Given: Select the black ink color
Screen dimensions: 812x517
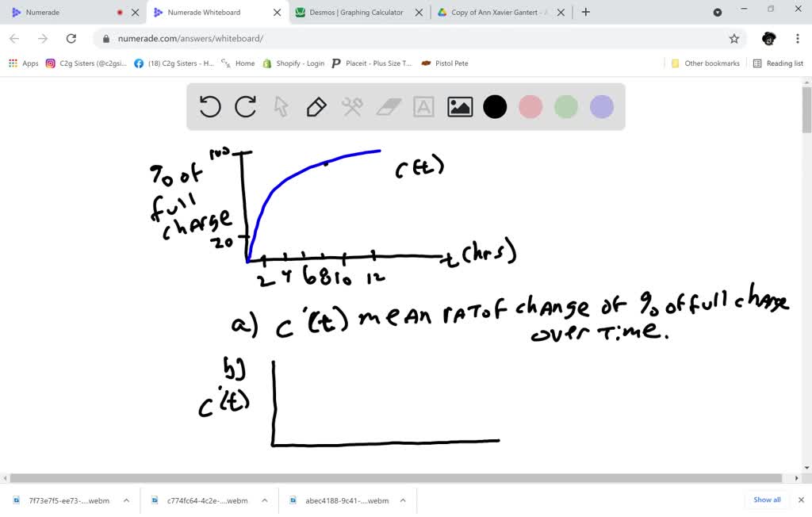Looking at the screenshot, I should [495, 106].
